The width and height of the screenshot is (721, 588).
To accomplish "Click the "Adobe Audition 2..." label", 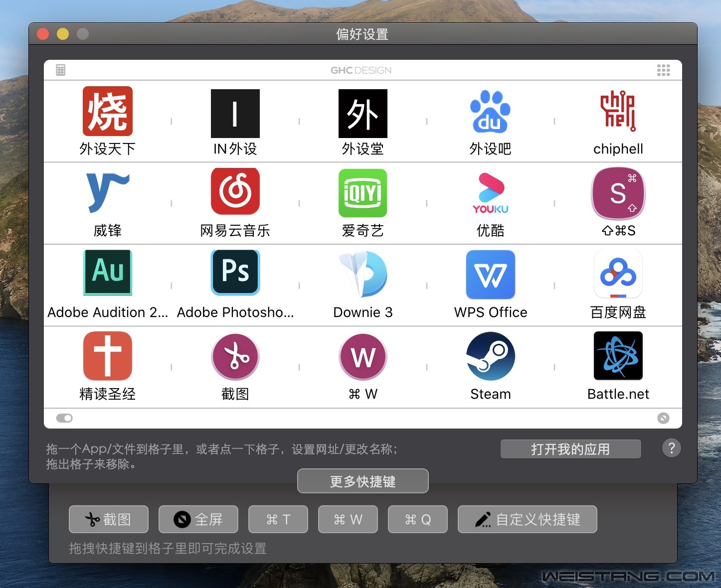I will pyautogui.click(x=108, y=312).
